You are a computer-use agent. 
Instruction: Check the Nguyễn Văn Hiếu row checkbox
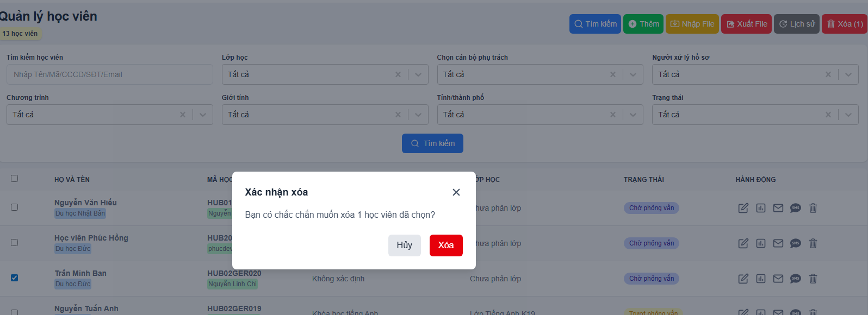(x=15, y=207)
